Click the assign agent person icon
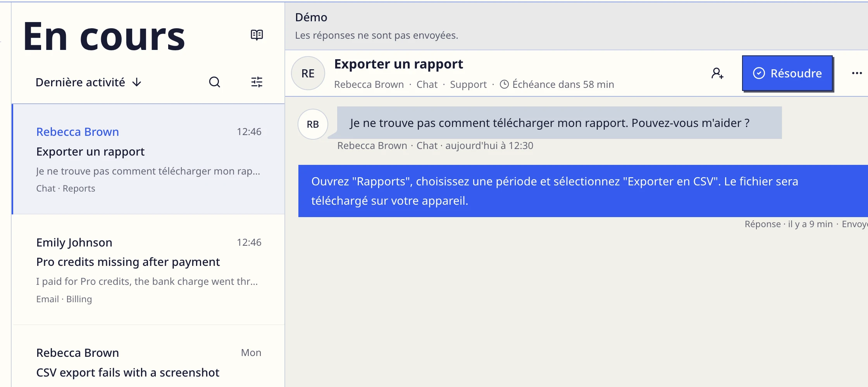Screen dimensions: 868x387 pyautogui.click(x=717, y=73)
